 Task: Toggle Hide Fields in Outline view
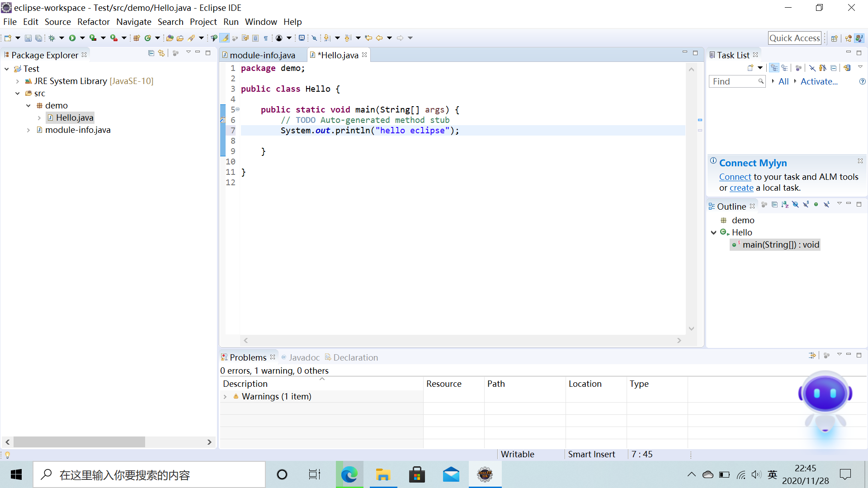(795, 205)
